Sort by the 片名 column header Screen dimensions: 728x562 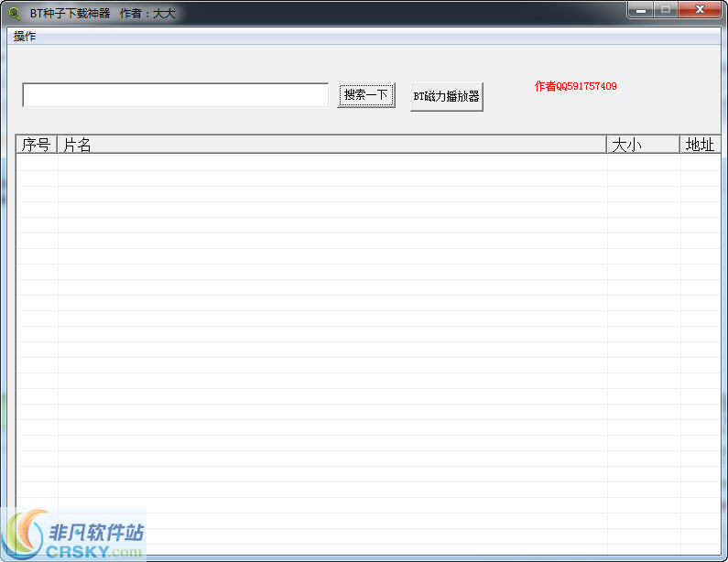(332, 145)
